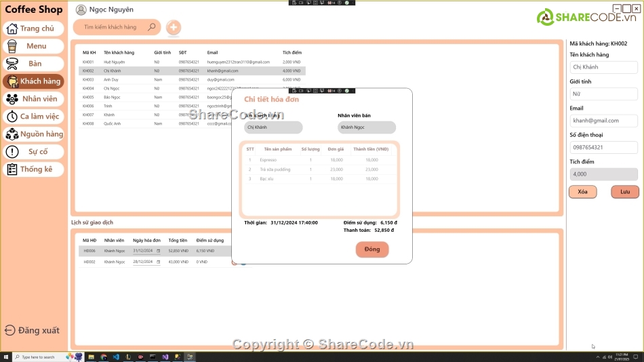Select customer row KH002 Chị Khánh
Viewport: 644px width, 362px height.
[x=192, y=71]
